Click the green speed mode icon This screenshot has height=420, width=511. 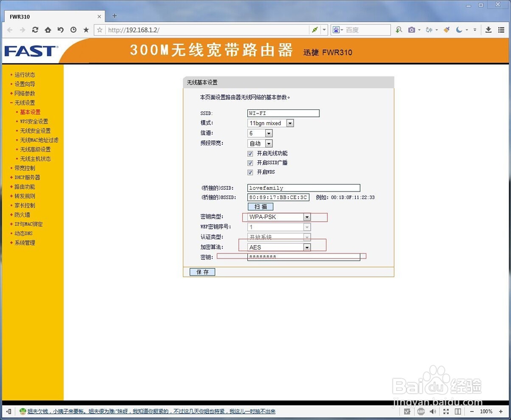tap(315, 30)
